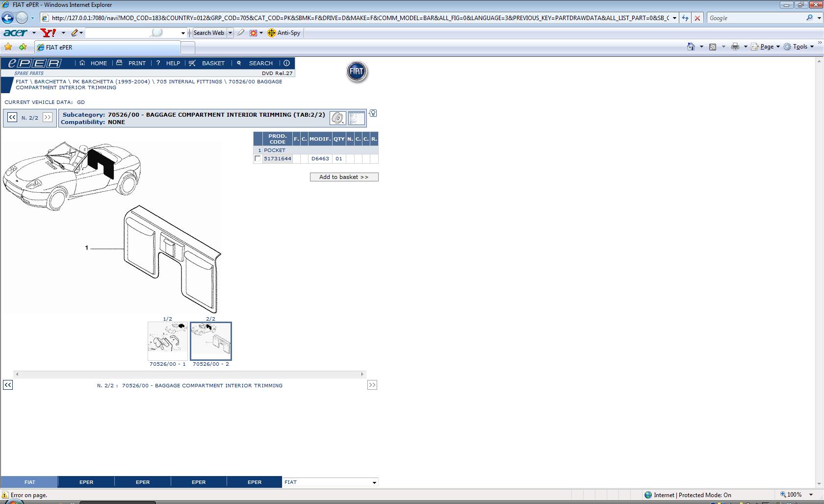Open the acer toolbar dropdown
This screenshot has width=824, height=504.
33,33
